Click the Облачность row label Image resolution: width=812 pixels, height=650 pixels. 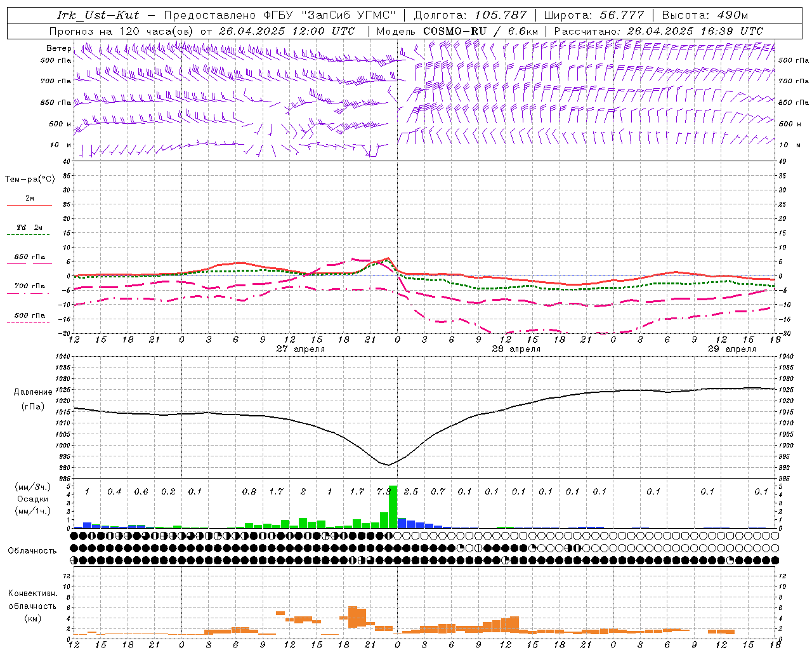coord(32,551)
